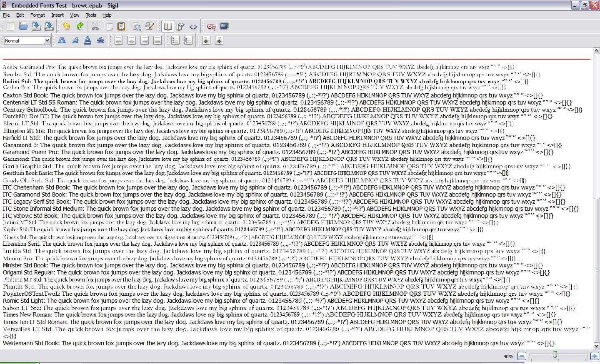This screenshot has height=364, width=600.
Task: Click the 90% zoom level label
Action: [x=508, y=357]
